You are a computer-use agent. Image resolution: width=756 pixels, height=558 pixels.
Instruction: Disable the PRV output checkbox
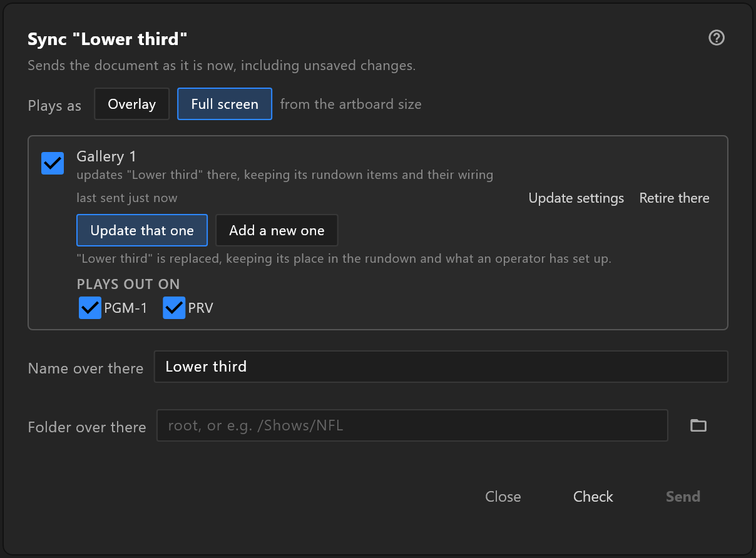click(174, 308)
